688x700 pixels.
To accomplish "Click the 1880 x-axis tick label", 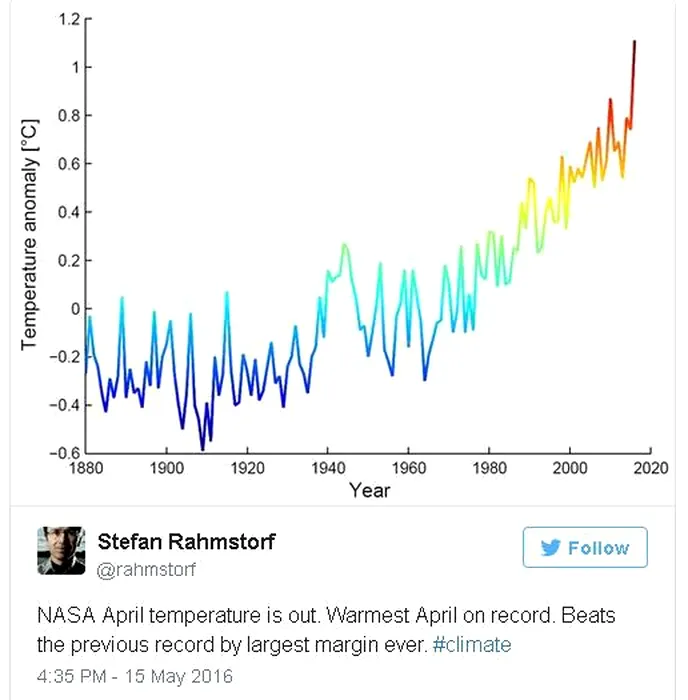I will (x=85, y=468).
